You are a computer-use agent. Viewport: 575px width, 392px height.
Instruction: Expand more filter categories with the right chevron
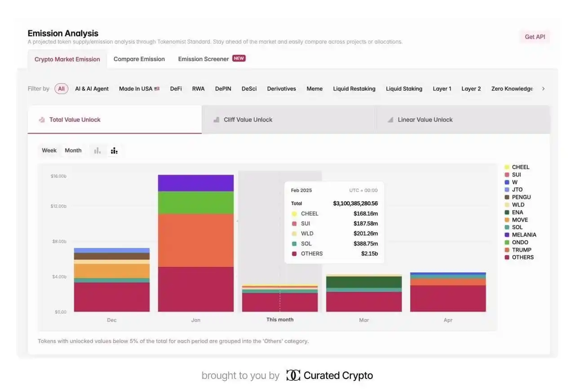click(543, 89)
